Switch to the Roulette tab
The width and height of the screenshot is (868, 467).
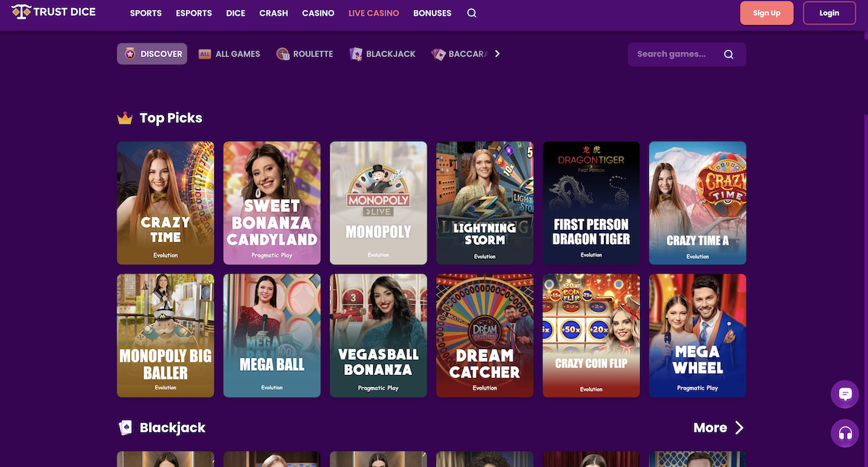tap(305, 54)
